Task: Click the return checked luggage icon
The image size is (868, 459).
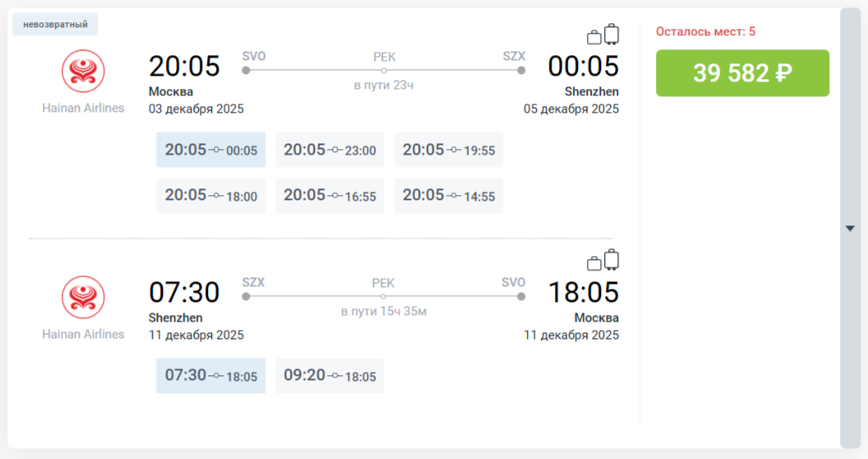Action: [612, 260]
